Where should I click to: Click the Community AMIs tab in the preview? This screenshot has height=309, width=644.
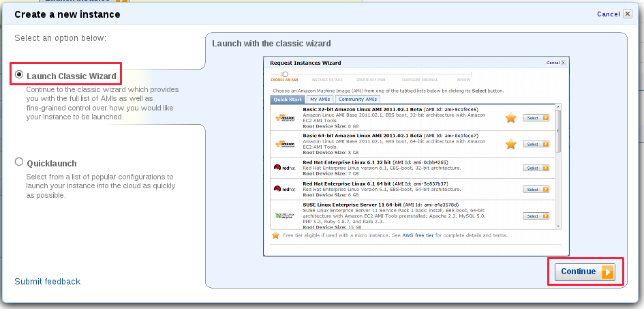[358, 100]
